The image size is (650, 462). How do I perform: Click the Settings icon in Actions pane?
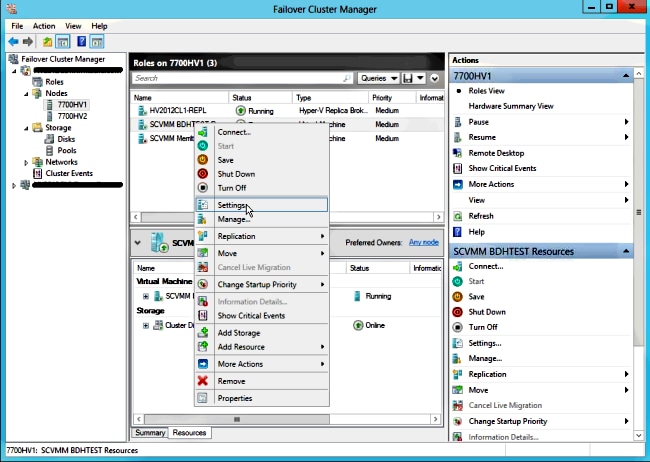[458, 343]
